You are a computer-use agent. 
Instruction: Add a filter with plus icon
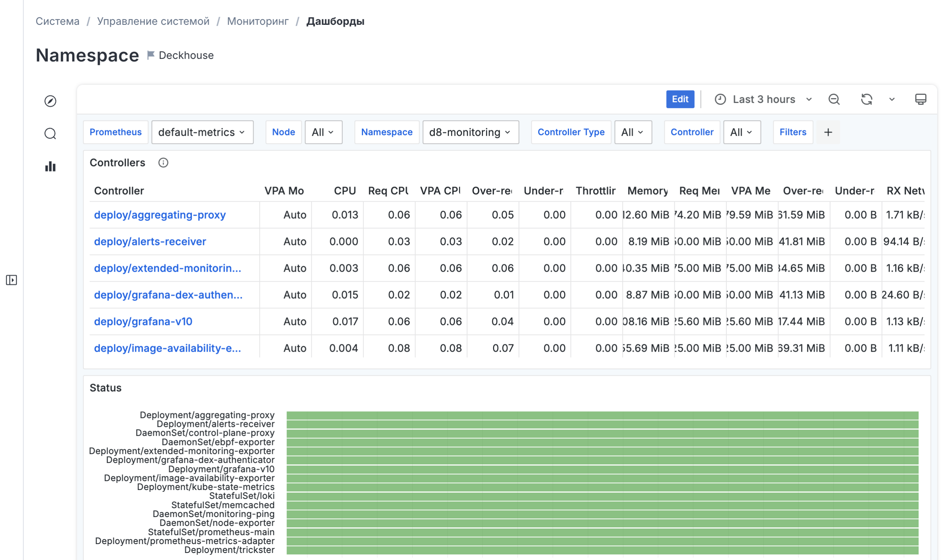coord(828,132)
